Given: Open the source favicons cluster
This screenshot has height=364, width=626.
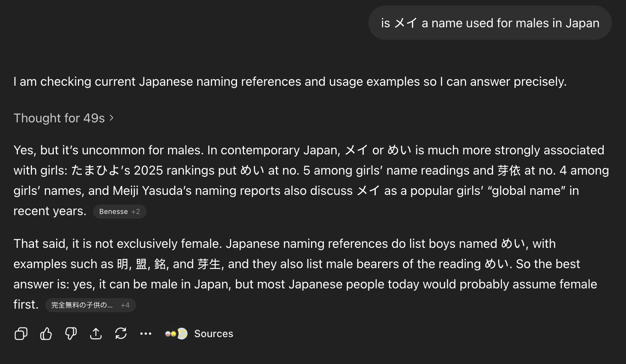Looking at the screenshot, I should click(x=176, y=334).
